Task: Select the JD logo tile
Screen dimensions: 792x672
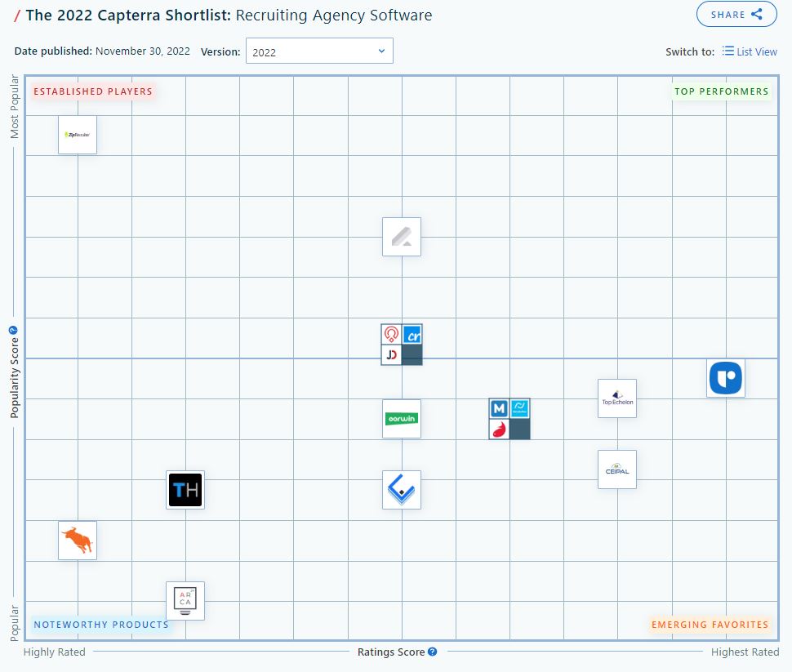Action: click(391, 354)
